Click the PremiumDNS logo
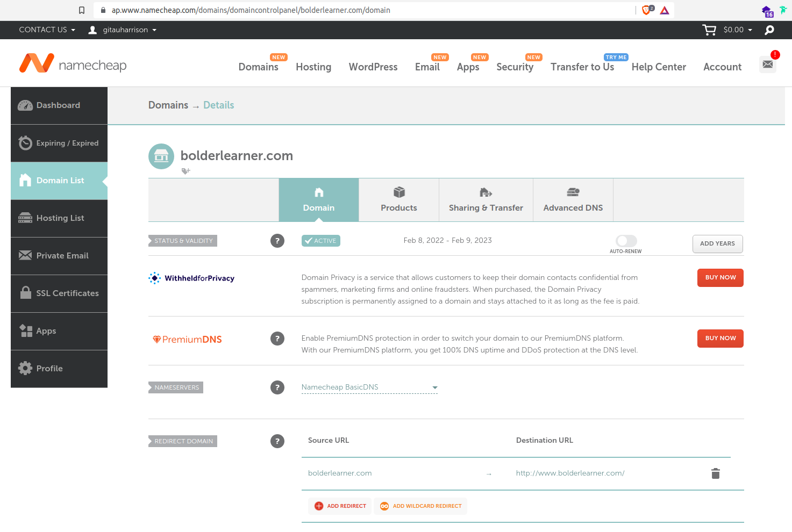Viewport: 792px width, 532px height. (x=187, y=339)
